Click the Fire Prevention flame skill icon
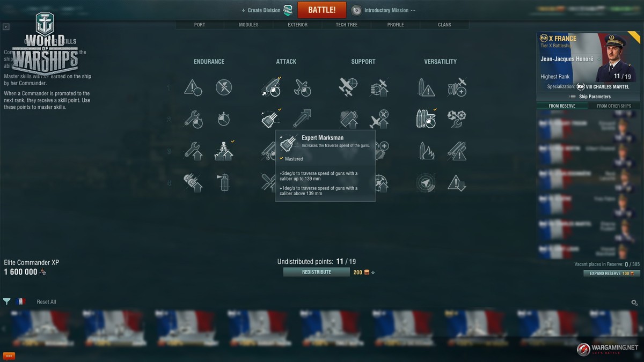The height and width of the screenshot is (362, 644). click(x=426, y=151)
